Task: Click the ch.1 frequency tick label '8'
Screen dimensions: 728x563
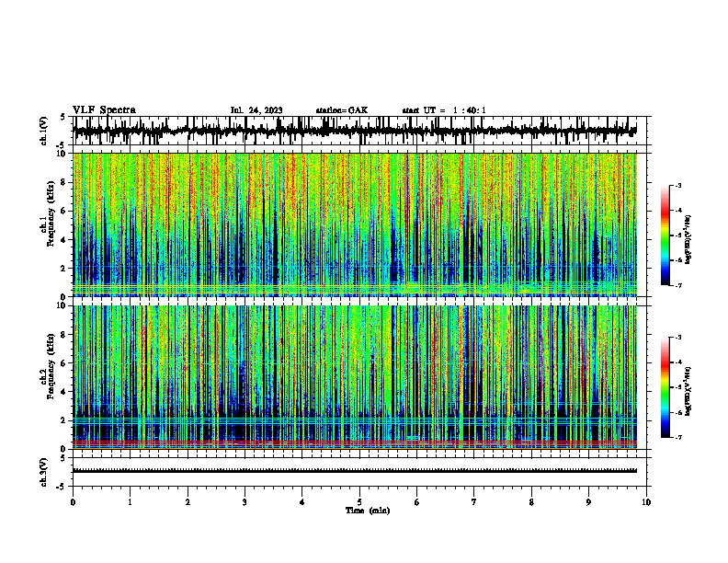Action: (x=64, y=182)
